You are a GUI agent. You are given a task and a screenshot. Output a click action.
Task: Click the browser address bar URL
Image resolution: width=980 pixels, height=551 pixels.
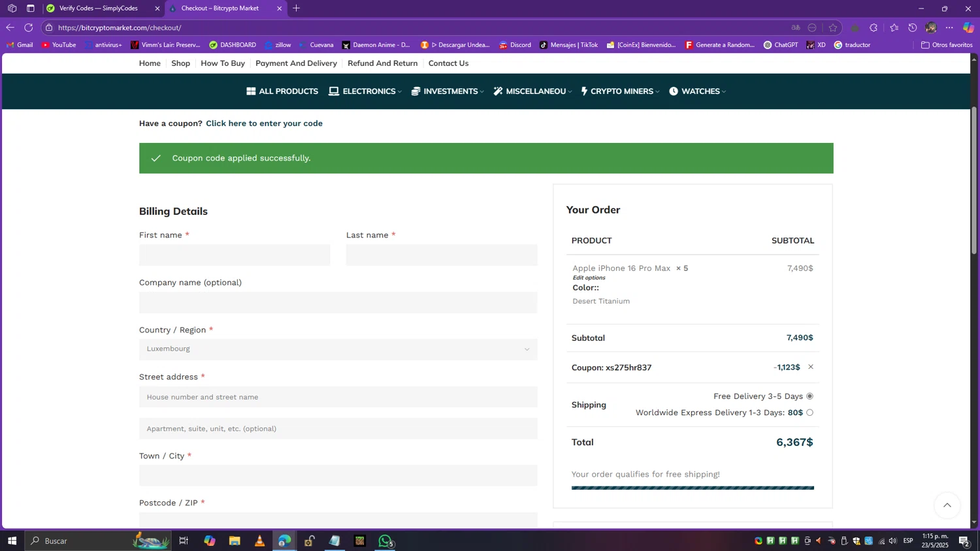tap(120, 27)
